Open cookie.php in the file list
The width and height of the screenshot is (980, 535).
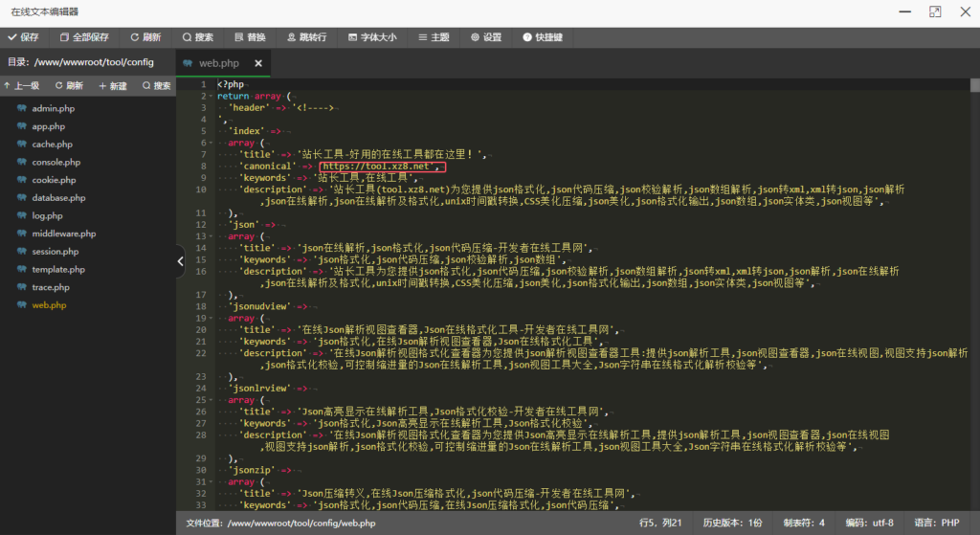point(54,180)
